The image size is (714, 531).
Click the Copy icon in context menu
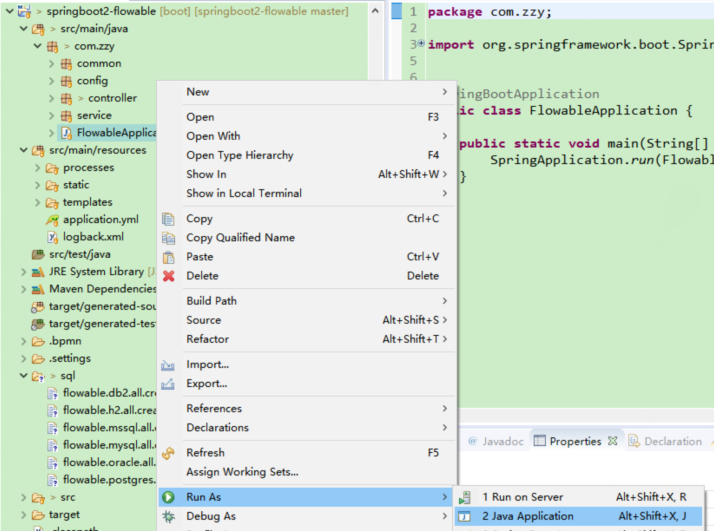pos(168,219)
